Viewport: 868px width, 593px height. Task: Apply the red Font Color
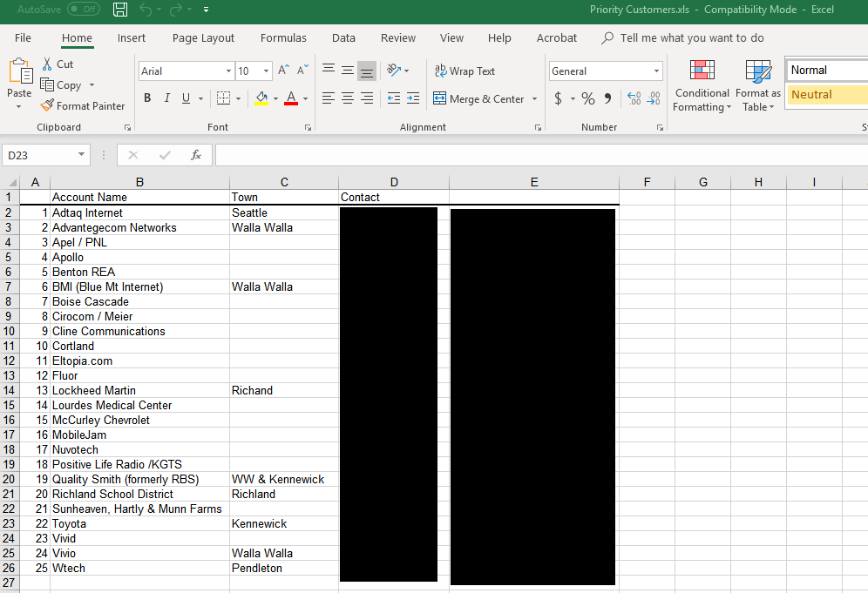coord(291,98)
